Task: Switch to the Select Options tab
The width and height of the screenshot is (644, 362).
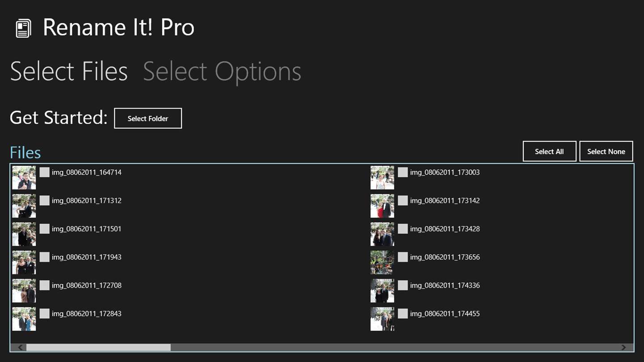Action: 222,72
